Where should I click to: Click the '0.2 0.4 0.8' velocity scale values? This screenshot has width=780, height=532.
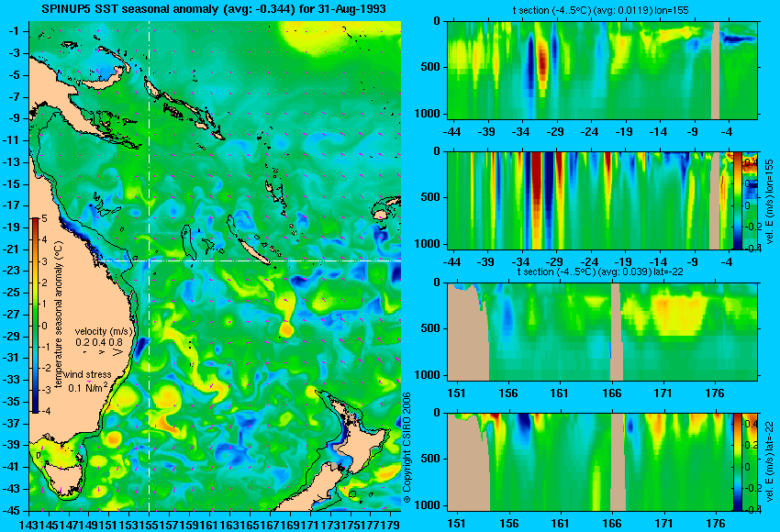click(99, 342)
